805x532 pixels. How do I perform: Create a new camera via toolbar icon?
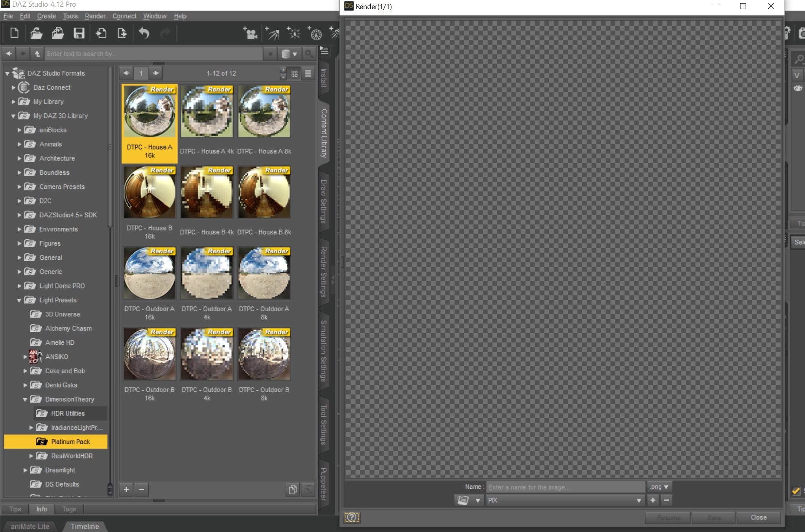pos(250,33)
